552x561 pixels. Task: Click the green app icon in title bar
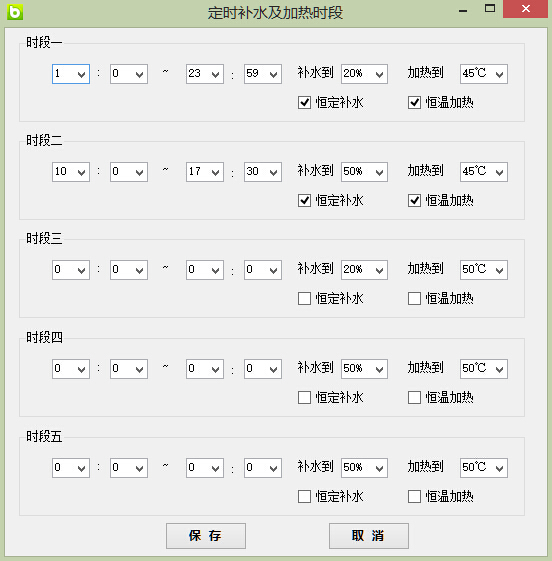[15, 12]
